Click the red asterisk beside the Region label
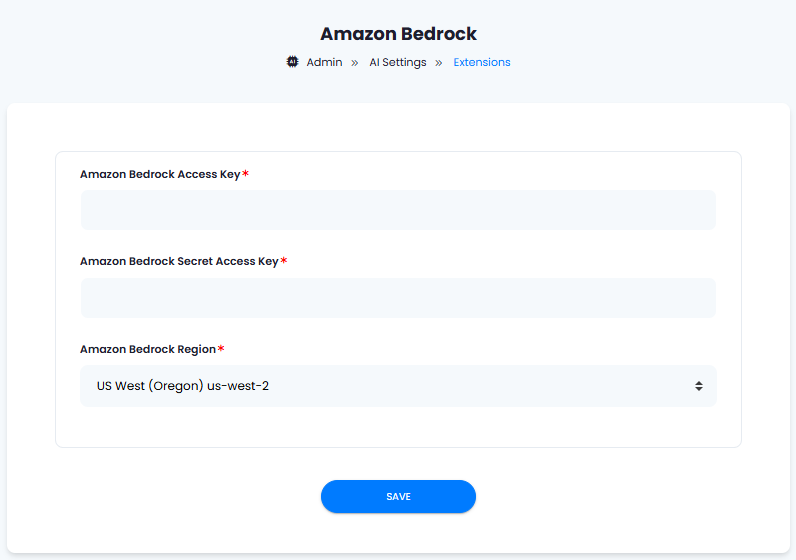Viewport: 796px width, 560px height. coord(221,348)
